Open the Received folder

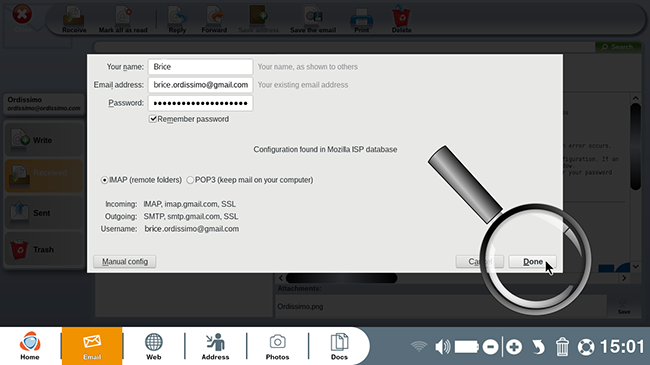[x=44, y=176]
